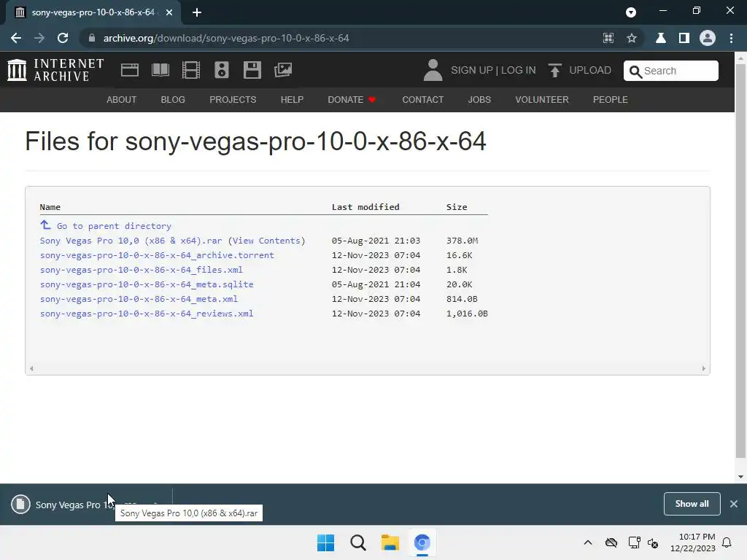Click Go to parent directory link
This screenshot has width=747, height=560.
[x=114, y=226]
